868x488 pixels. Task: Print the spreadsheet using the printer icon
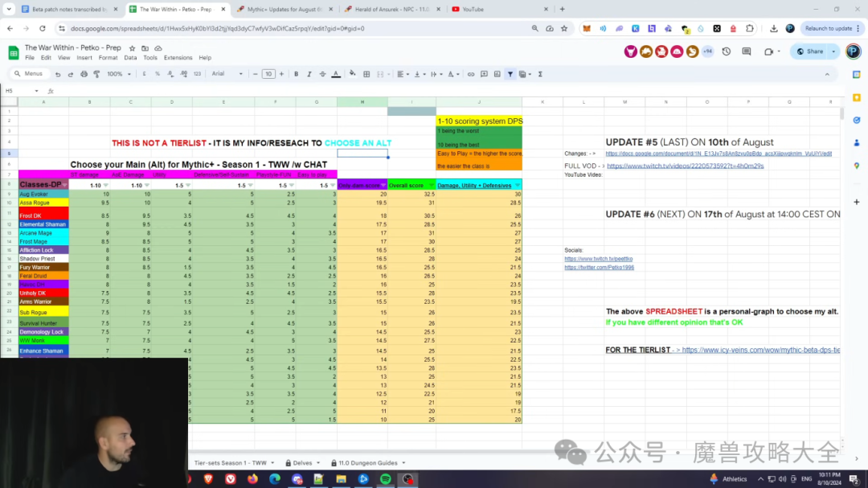tap(84, 74)
